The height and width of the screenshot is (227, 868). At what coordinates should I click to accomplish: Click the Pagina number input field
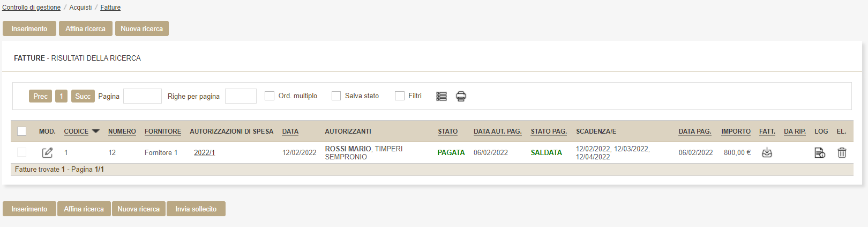(143, 96)
